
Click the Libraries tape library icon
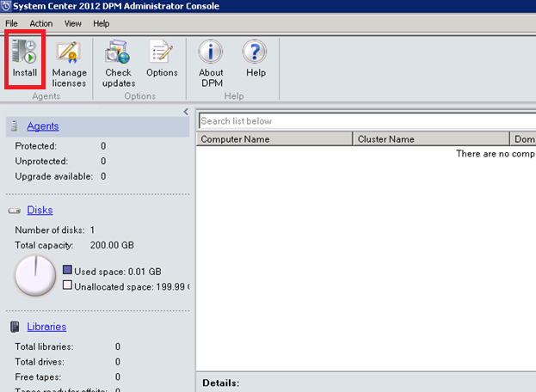(x=15, y=327)
